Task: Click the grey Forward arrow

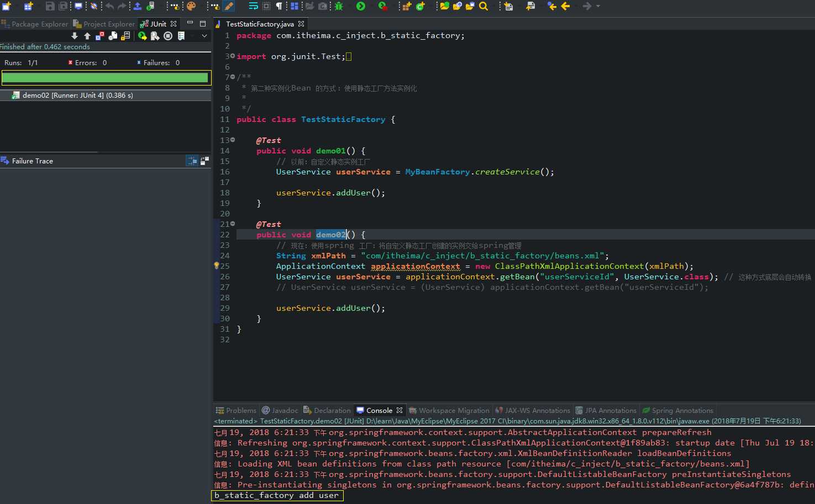Action: (x=587, y=6)
